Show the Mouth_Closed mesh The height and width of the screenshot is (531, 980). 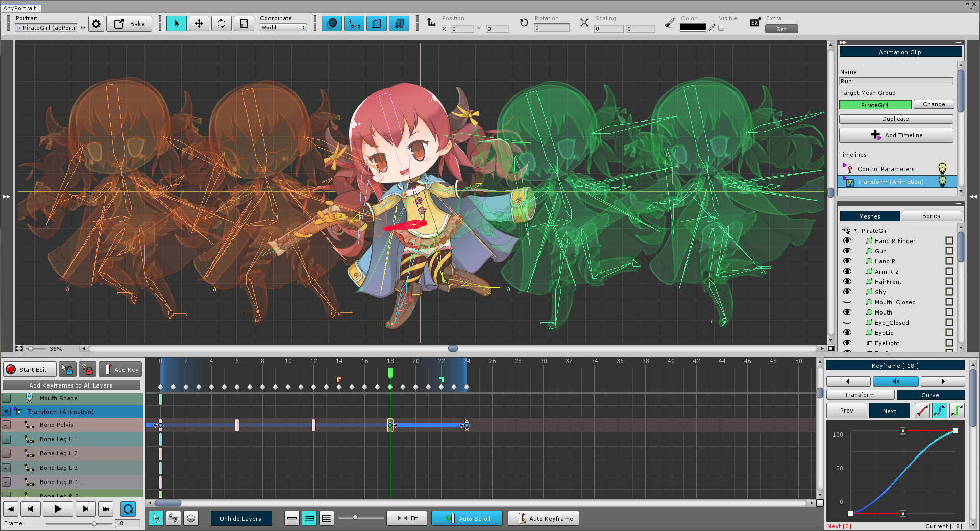click(847, 302)
